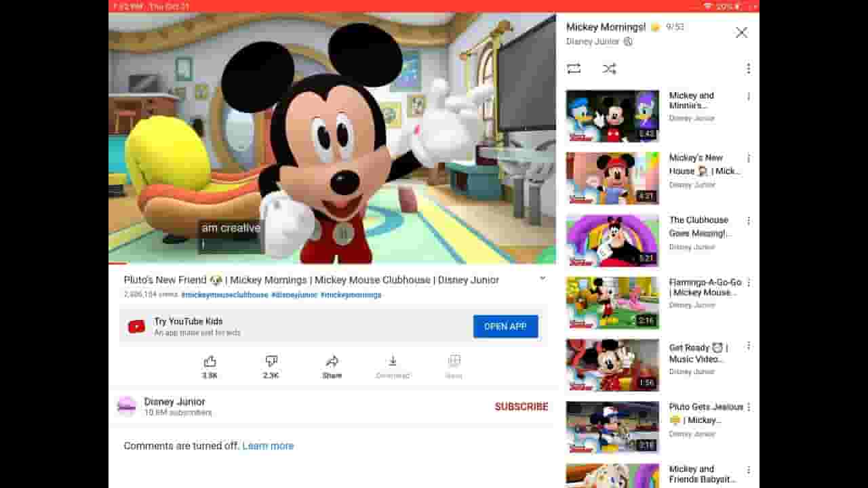Select 'Pluto Gets Jealous' title text
The image size is (868, 488).
tap(706, 413)
